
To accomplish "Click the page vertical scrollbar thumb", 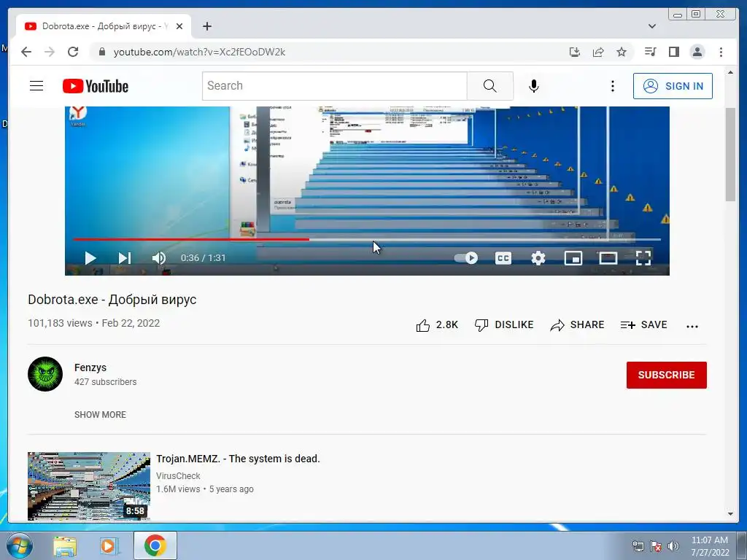I will click(x=730, y=155).
